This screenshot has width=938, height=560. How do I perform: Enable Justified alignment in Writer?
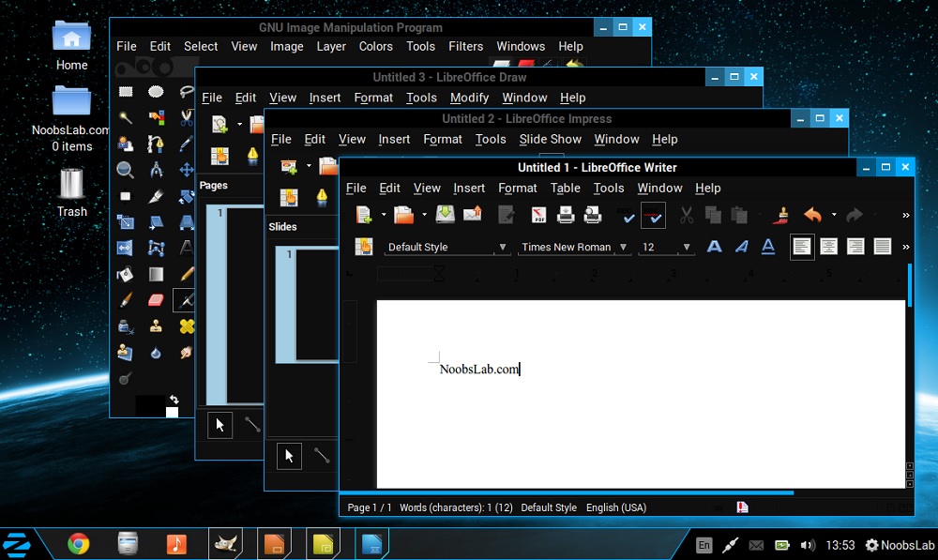(883, 247)
